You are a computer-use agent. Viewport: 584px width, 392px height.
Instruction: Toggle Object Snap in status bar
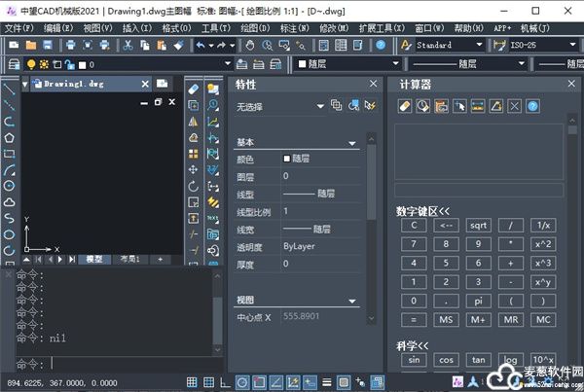coord(260,382)
